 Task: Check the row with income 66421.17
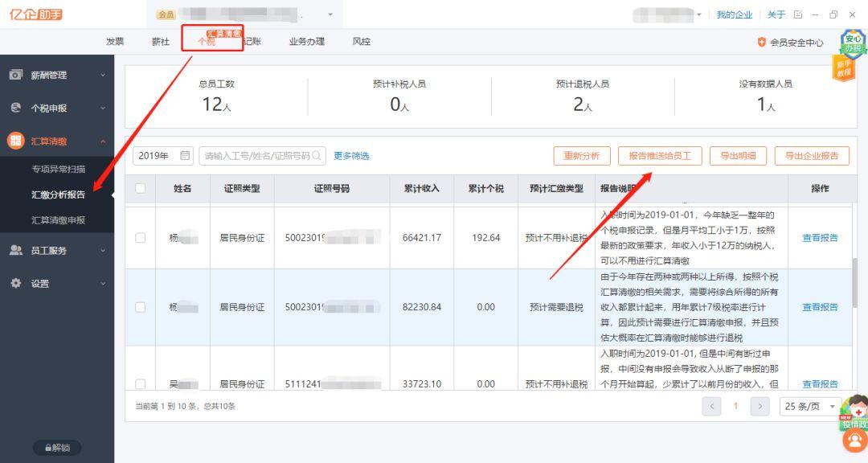pos(141,238)
